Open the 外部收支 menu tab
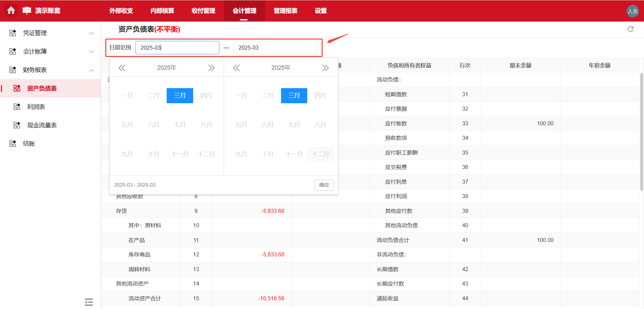Viewport: 644px width, 309px height. click(121, 11)
